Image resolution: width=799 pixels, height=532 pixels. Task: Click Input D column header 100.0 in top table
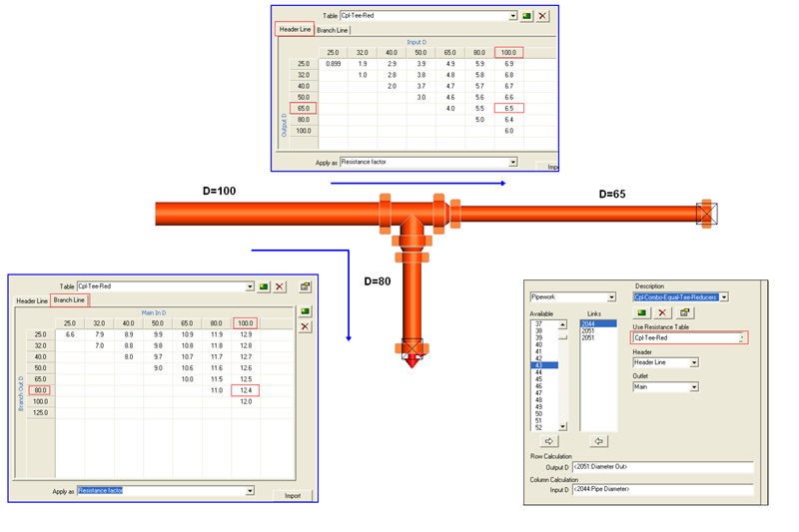coord(508,53)
